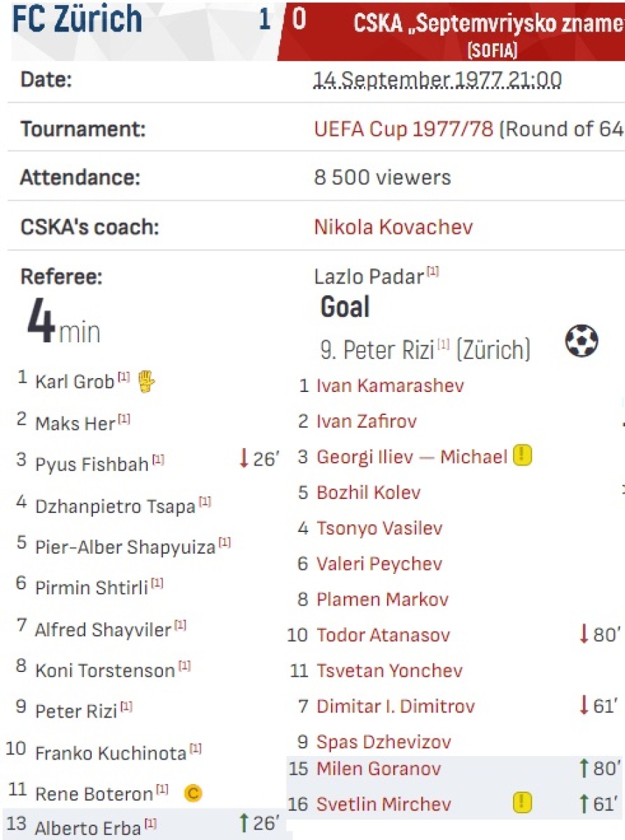
Task: Select Spas Dzhevizov in the CSKA lineup
Action: click(x=384, y=742)
